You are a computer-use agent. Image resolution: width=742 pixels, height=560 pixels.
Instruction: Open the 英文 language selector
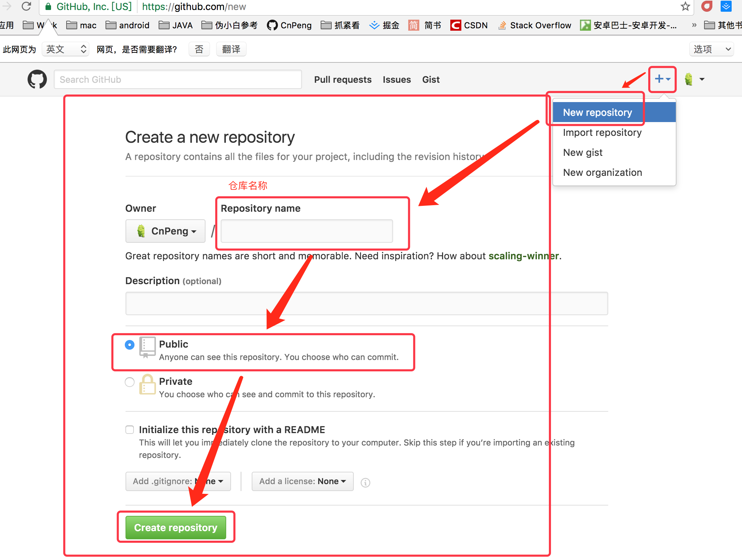(66, 49)
